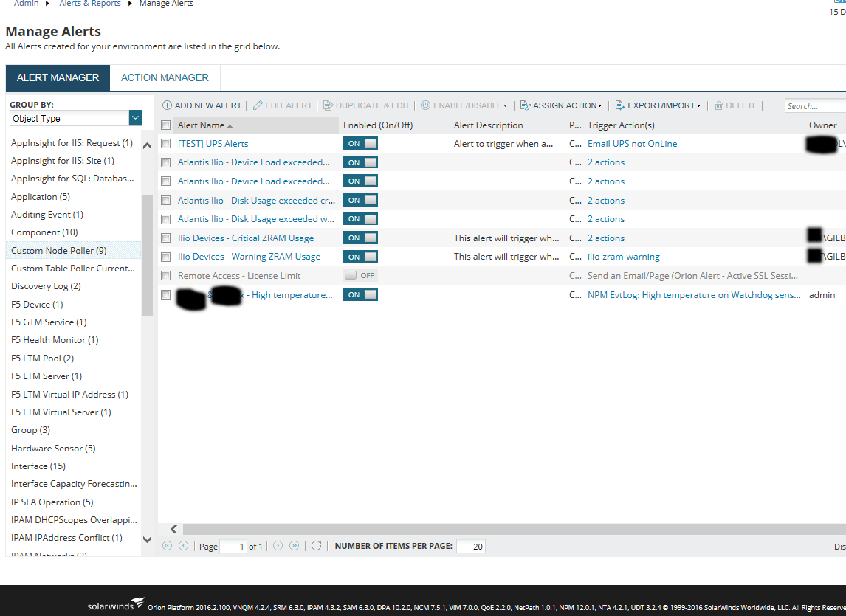
Task: Select Application (5) group
Action: pyautogui.click(x=41, y=196)
